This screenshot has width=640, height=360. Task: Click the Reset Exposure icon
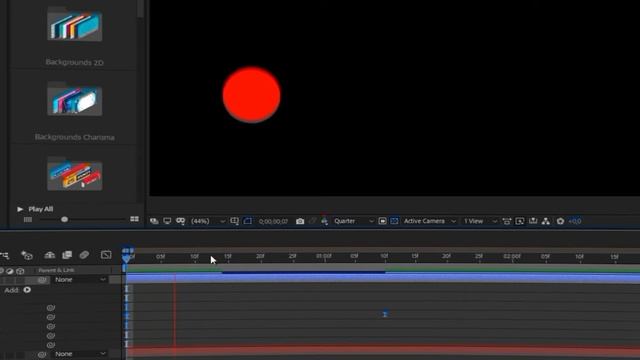(560, 221)
